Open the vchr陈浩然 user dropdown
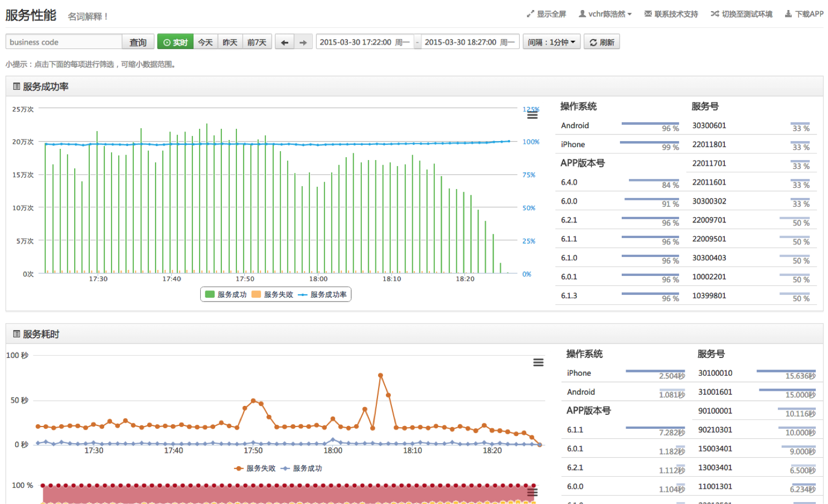The height and width of the screenshot is (504, 828). tap(605, 14)
